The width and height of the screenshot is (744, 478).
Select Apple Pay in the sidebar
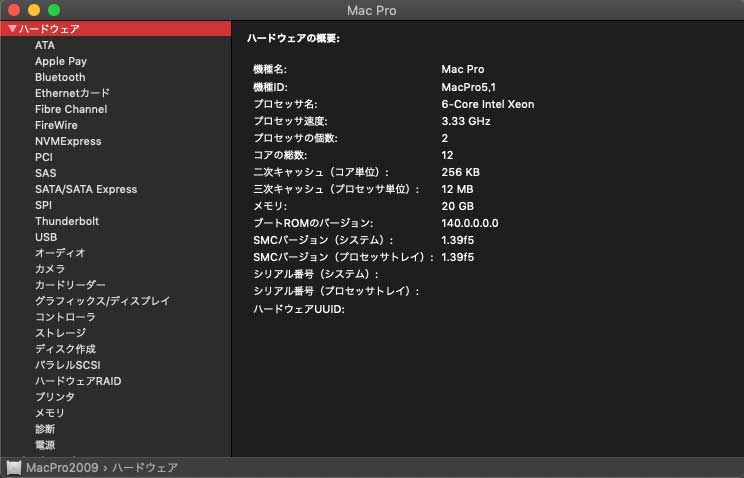click(x=61, y=61)
